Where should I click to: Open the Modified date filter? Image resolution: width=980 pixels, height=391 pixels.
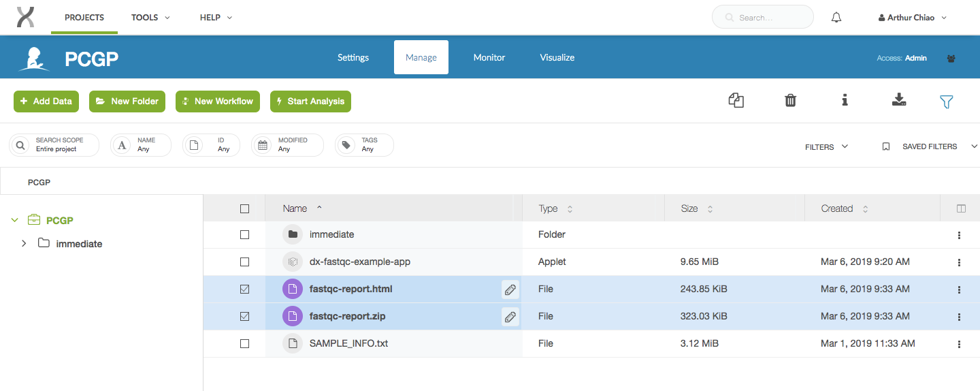coord(287,144)
